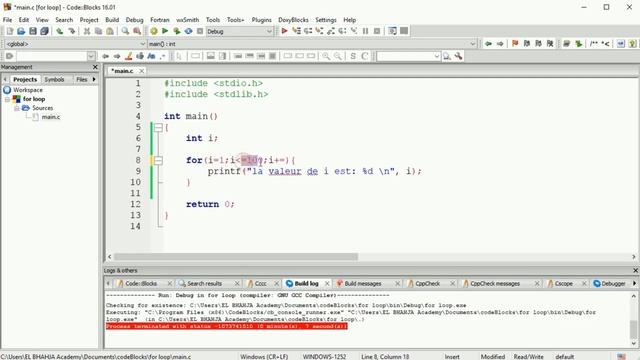Toggle the match case Aa icon
The width and height of the screenshot is (640, 360).
click(x=151, y=56)
